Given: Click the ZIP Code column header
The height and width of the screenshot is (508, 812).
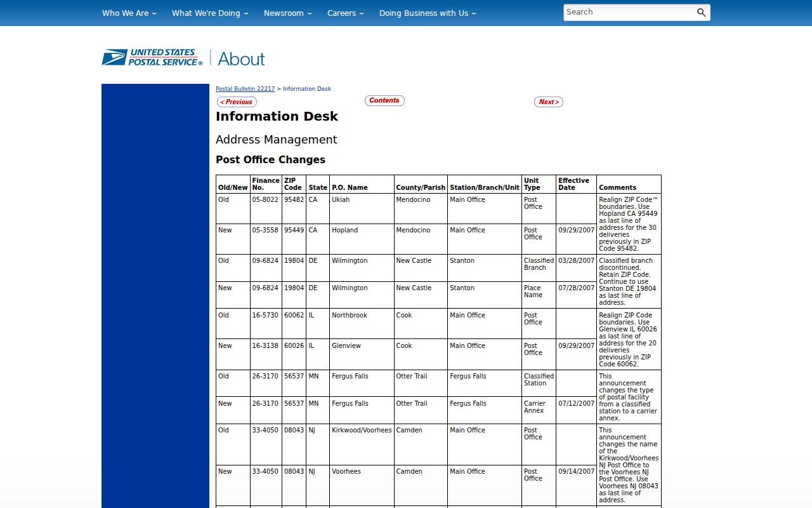Looking at the screenshot, I should click(293, 184).
